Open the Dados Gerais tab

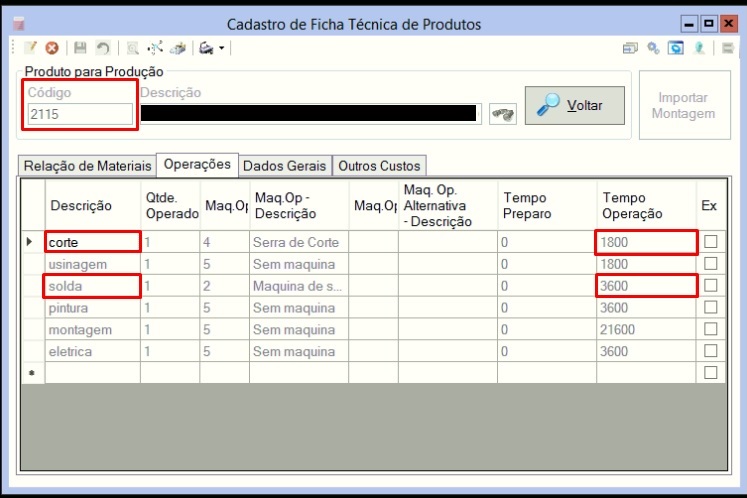point(284,166)
